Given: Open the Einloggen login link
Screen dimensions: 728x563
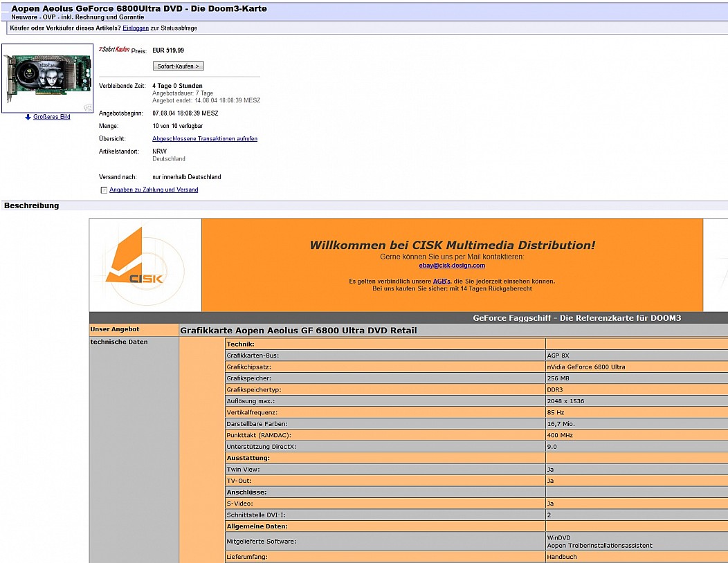Looking at the screenshot, I should point(136,28).
